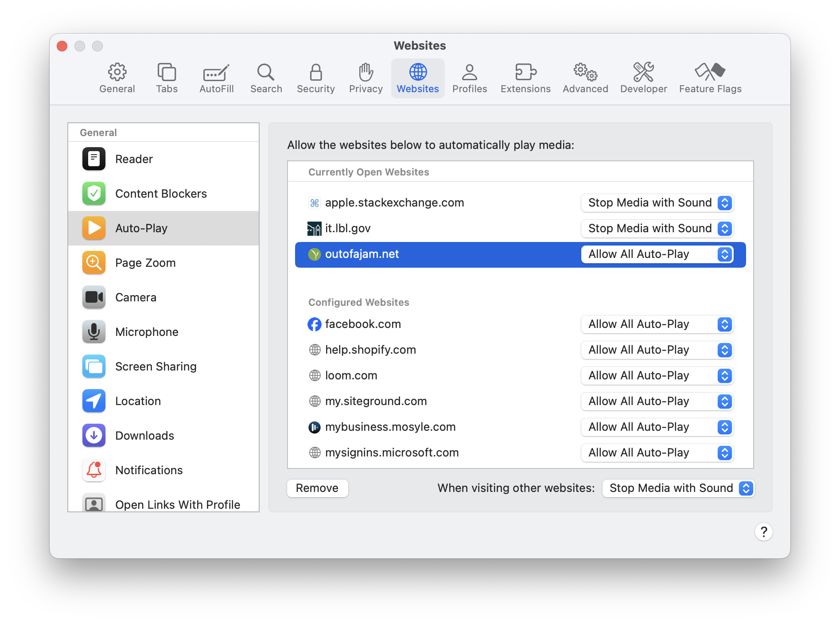Click the Remove button
Image resolution: width=840 pixels, height=624 pixels.
(317, 488)
